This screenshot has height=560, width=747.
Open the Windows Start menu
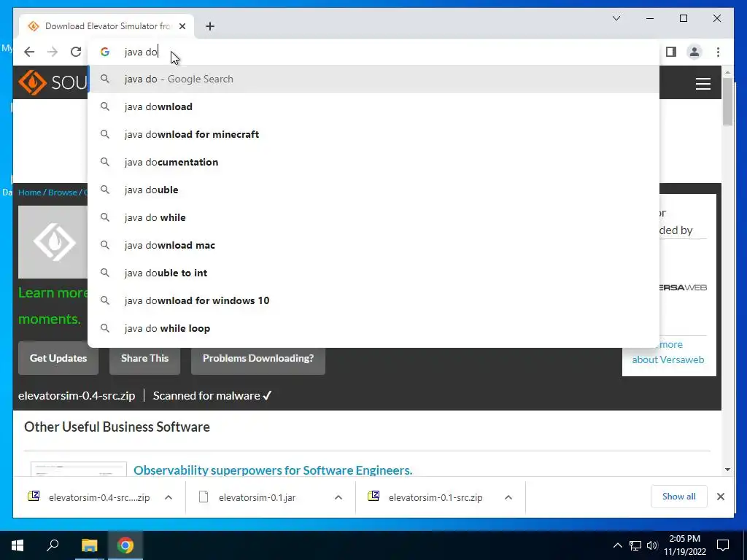coord(18,545)
